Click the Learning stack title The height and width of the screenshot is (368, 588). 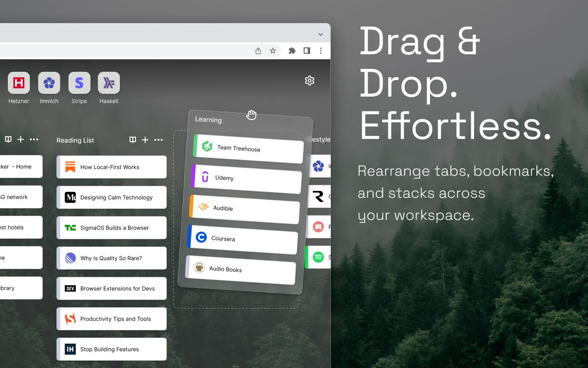208,120
